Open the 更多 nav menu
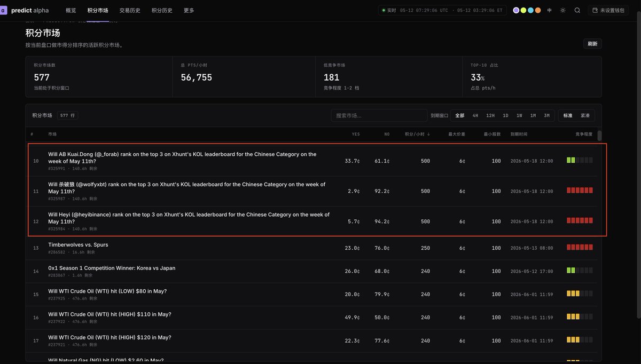The image size is (641, 364). click(x=189, y=10)
